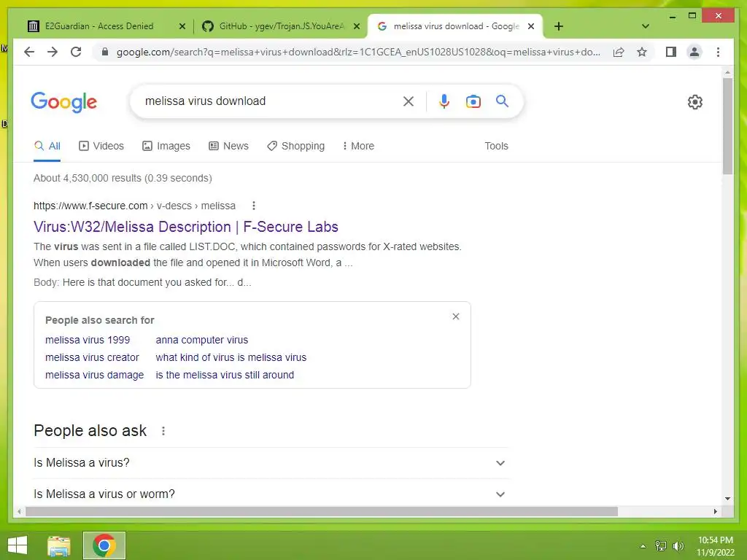Viewport: 747px width, 560px height.
Task: Open File Explorer from the taskbar
Action: 59,545
